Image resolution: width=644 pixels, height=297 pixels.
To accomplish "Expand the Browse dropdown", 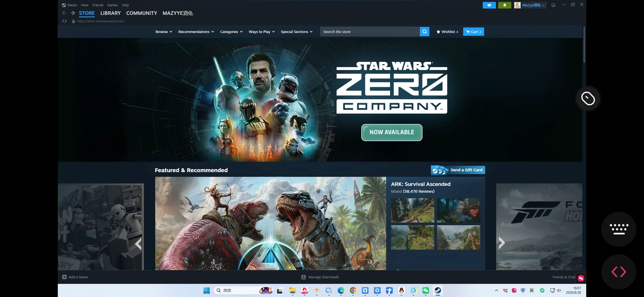I will click(164, 32).
